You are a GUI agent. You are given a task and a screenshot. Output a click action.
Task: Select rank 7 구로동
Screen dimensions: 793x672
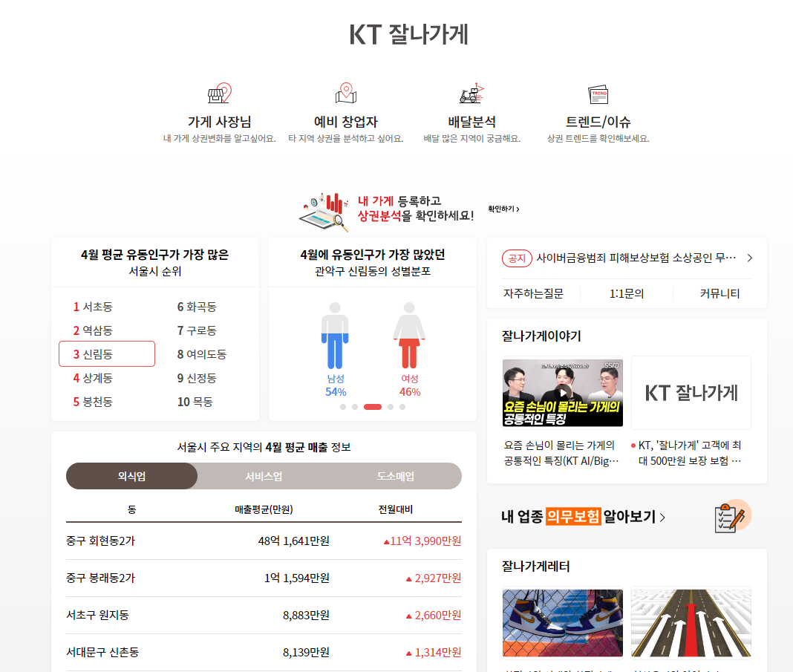coord(197,330)
